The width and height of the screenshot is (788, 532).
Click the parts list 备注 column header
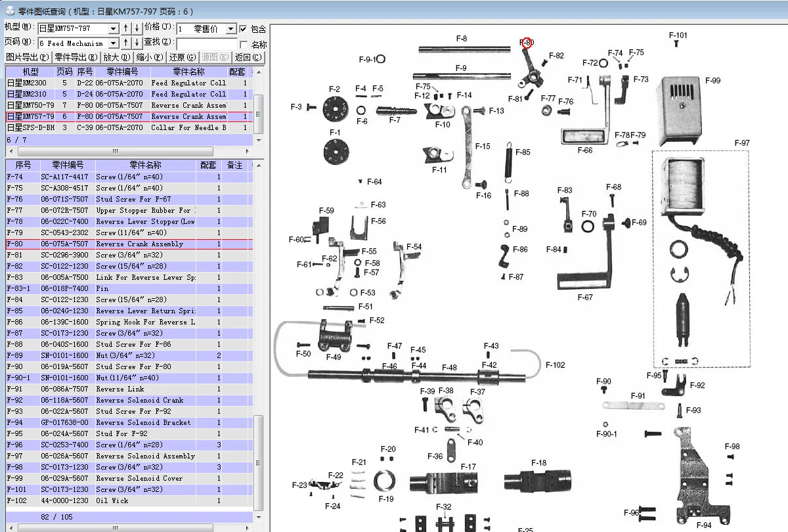(x=234, y=165)
